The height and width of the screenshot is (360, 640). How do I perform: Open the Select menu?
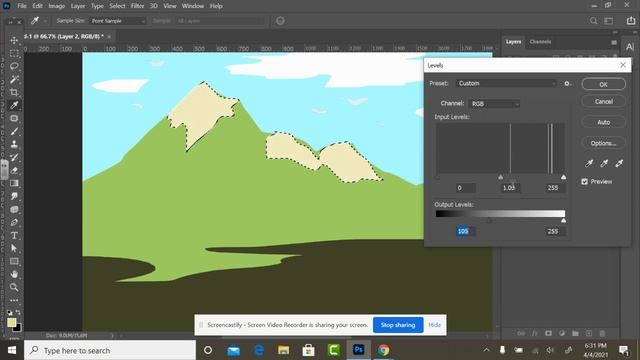pos(117,6)
